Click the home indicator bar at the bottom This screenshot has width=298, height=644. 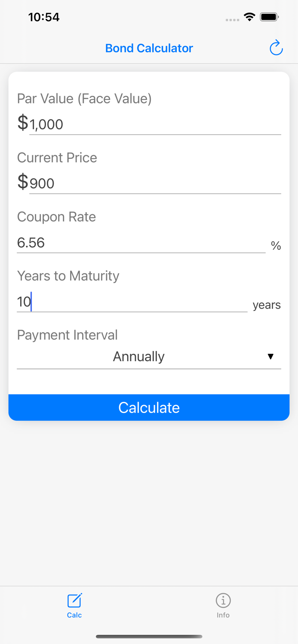[149, 637]
